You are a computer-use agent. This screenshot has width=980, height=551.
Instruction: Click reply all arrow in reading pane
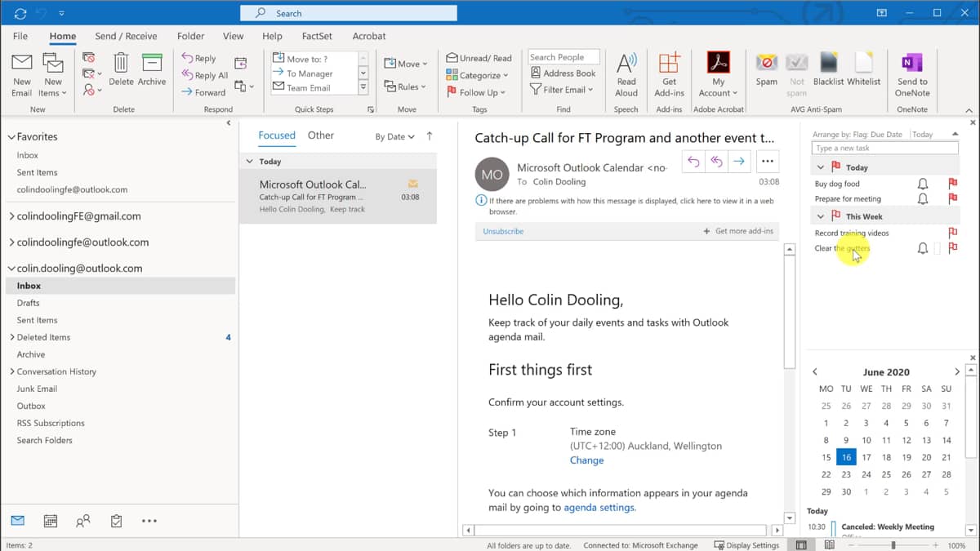pos(716,162)
